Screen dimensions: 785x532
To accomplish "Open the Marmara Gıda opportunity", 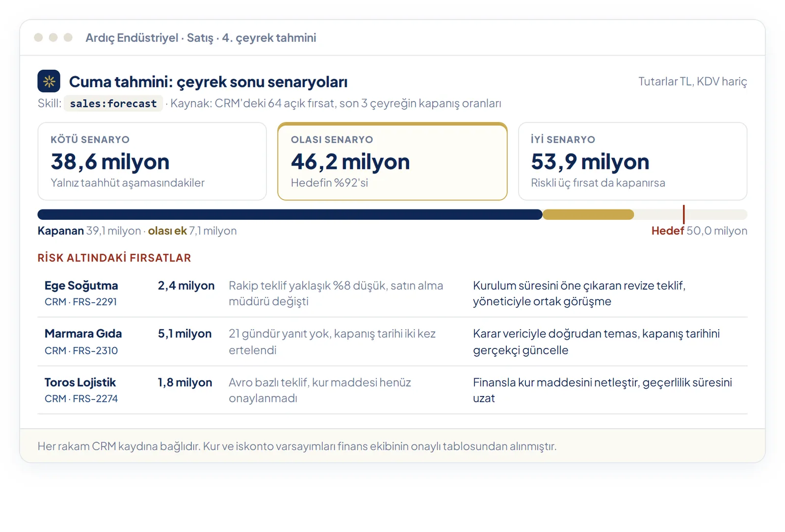I will click(x=83, y=334).
